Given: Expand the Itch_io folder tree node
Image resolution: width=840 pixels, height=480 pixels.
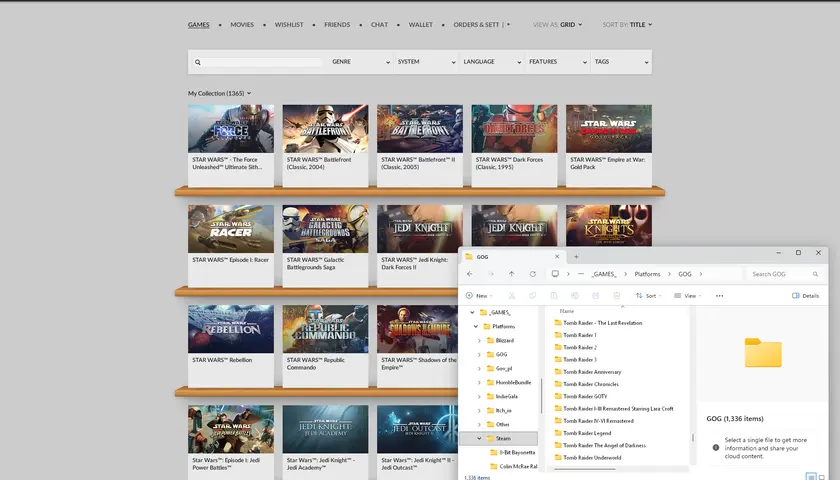Looking at the screenshot, I should click(x=479, y=410).
